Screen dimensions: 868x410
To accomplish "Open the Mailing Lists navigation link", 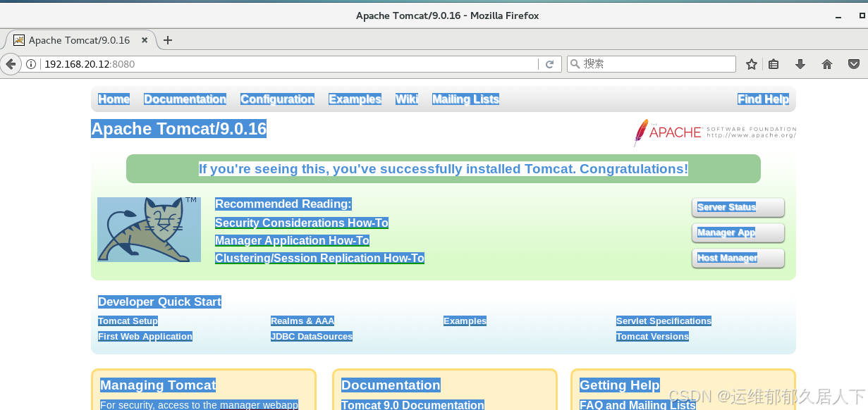I will (x=465, y=99).
